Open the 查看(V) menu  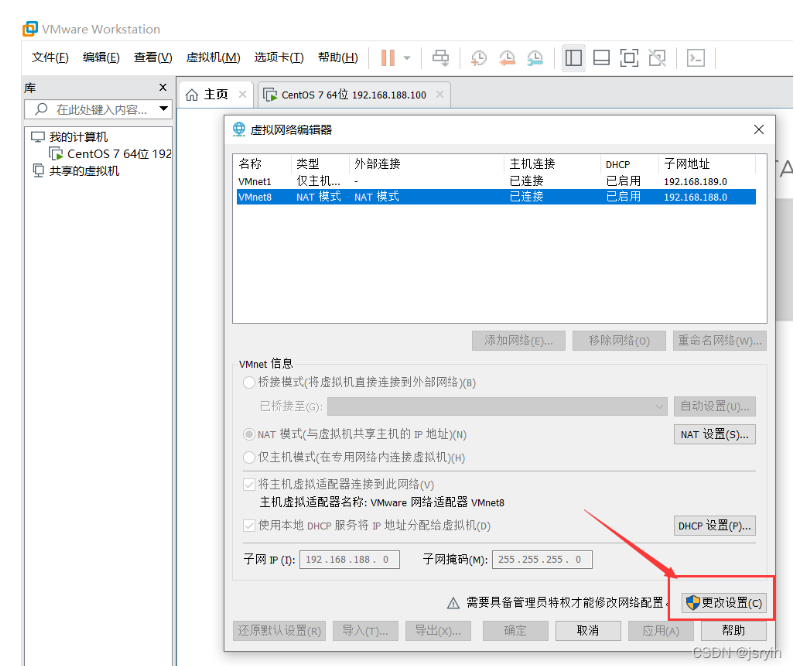[152, 57]
